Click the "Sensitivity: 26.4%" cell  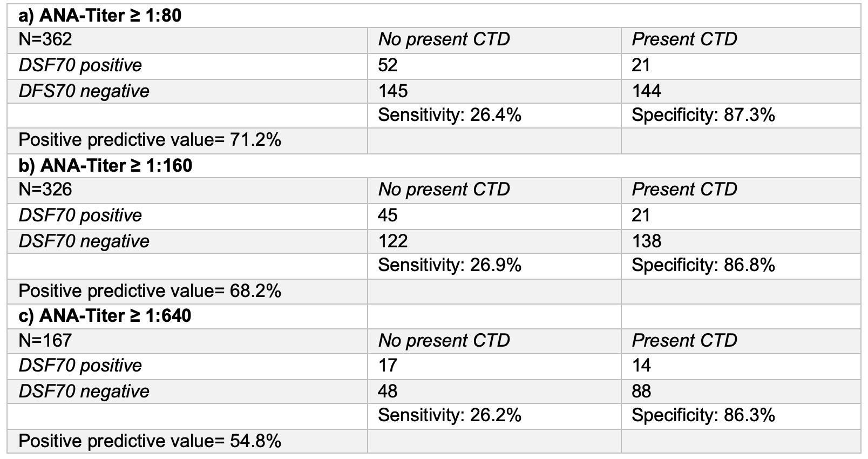pos(449,115)
